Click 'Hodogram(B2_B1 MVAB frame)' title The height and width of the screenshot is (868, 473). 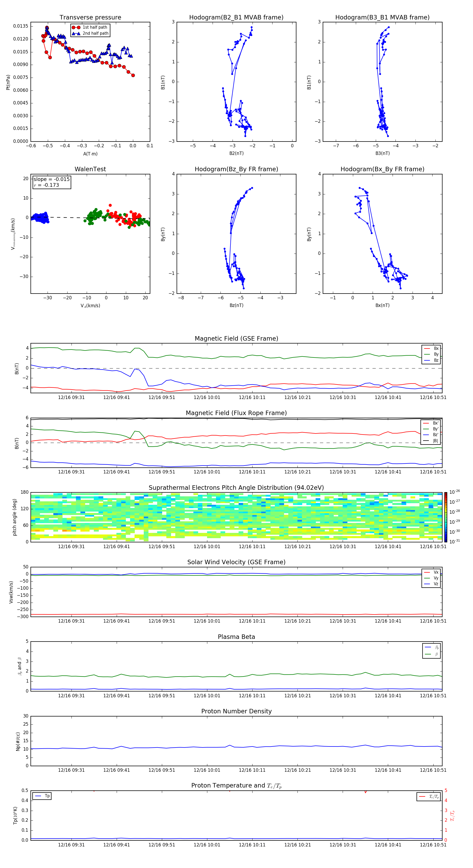(x=236, y=18)
